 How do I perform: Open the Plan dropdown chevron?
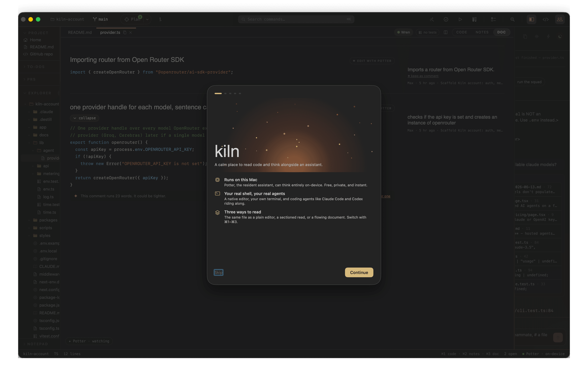[x=147, y=19]
